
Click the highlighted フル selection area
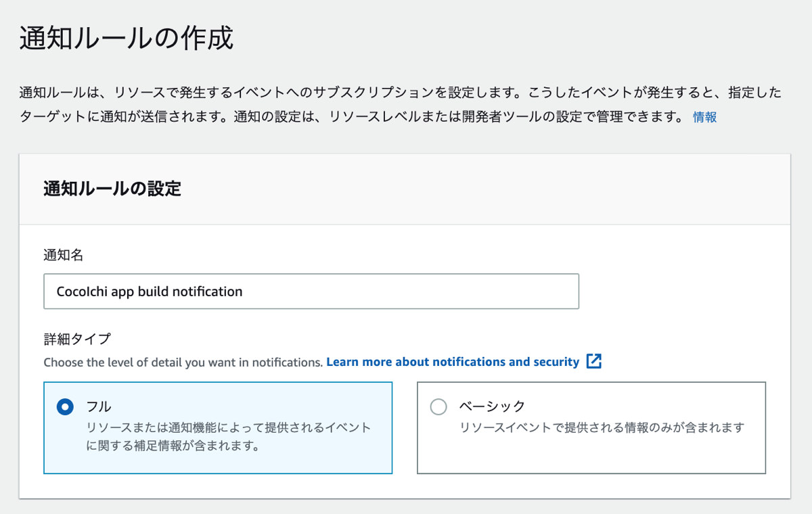tap(218, 428)
